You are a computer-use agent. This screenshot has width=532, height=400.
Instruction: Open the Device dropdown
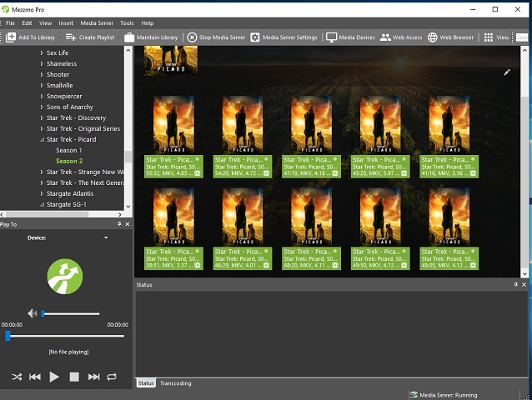click(x=106, y=237)
